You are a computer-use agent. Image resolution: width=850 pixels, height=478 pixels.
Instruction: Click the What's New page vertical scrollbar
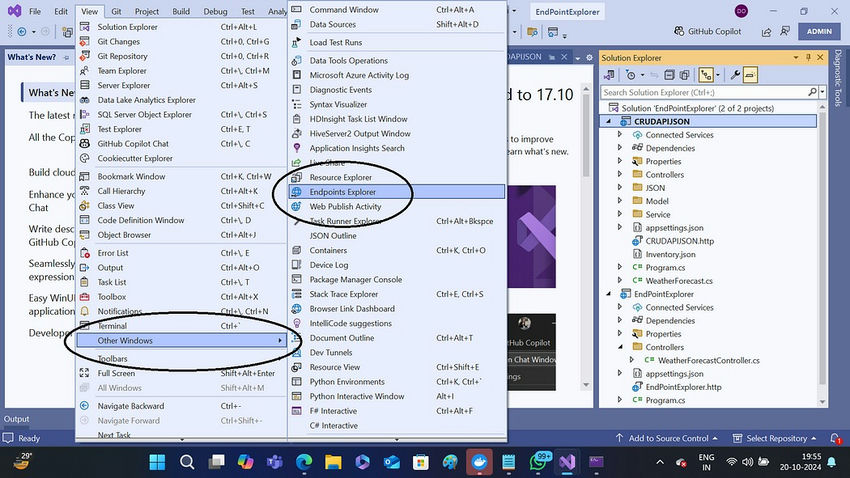click(586, 236)
